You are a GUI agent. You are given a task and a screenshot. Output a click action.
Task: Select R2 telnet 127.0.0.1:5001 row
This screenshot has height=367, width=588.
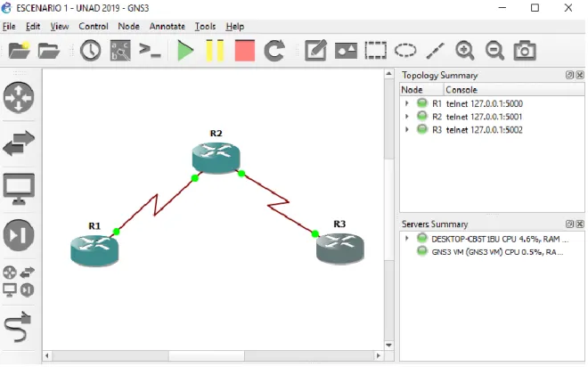[492, 117]
